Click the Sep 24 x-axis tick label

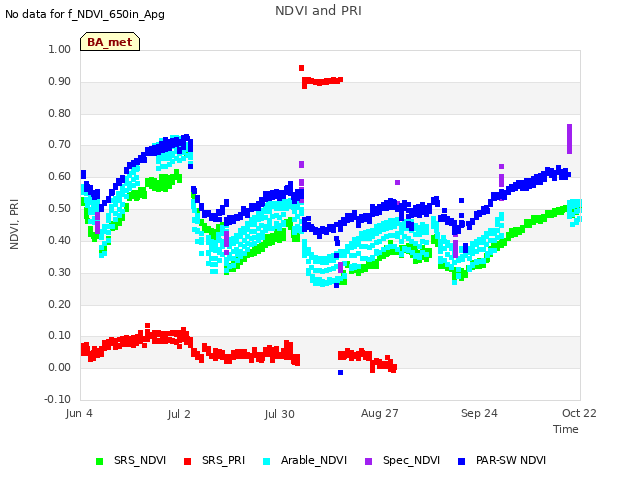point(479,413)
